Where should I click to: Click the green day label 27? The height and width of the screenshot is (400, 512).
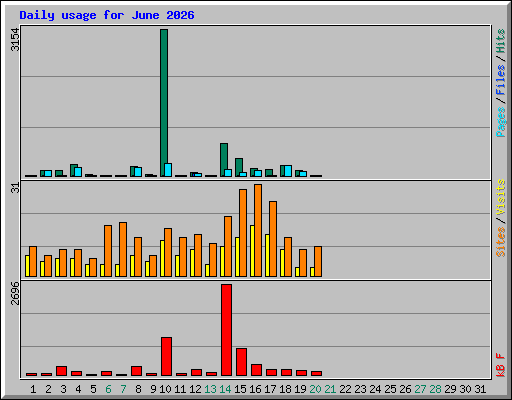420,389
